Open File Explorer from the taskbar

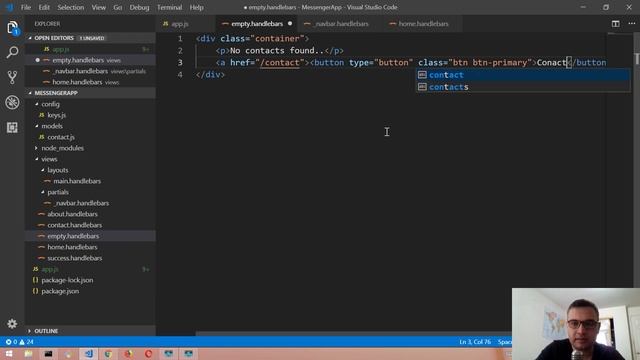tap(28, 353)
